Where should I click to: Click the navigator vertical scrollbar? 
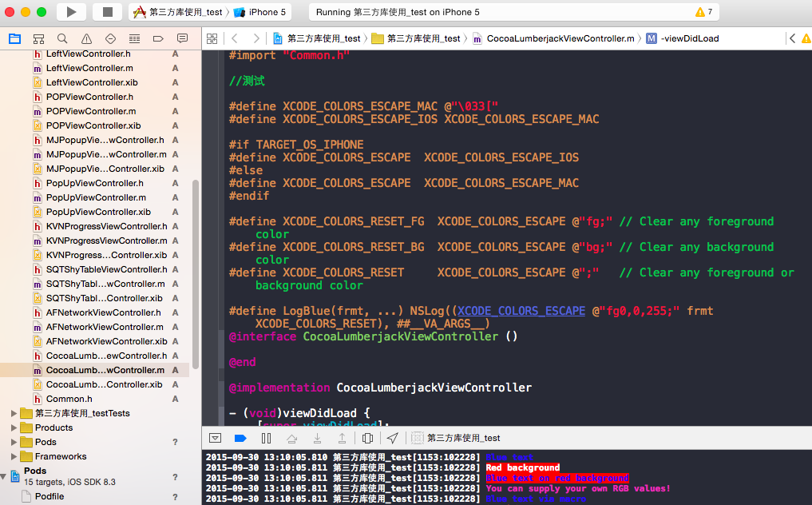(196, 274)
